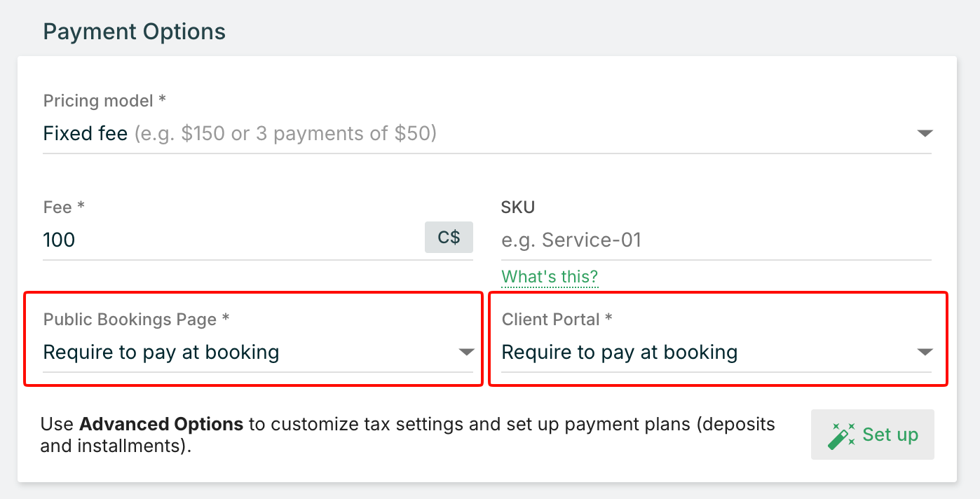The image size is (980, 499).
Task: Click Client Portal "Require to pay" value
Action: coord(620,352)
